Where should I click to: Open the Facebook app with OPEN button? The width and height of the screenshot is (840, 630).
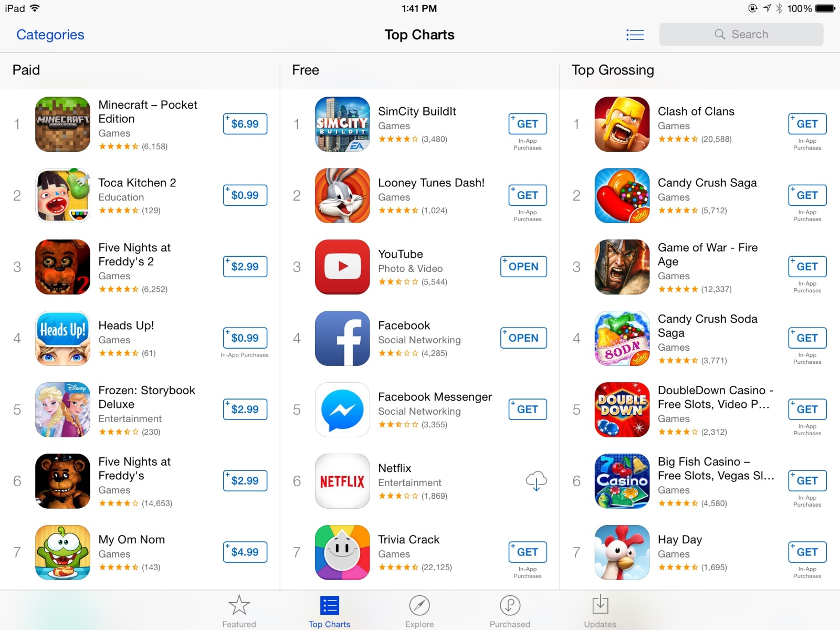point(523,338)
